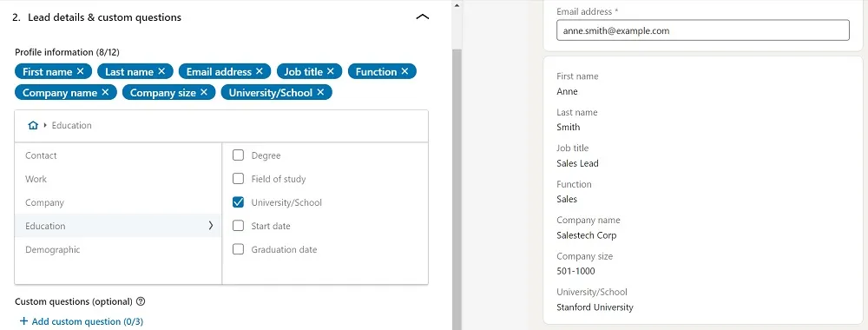Click the Email address input field

pyautogui.click(x=702, y=31)
